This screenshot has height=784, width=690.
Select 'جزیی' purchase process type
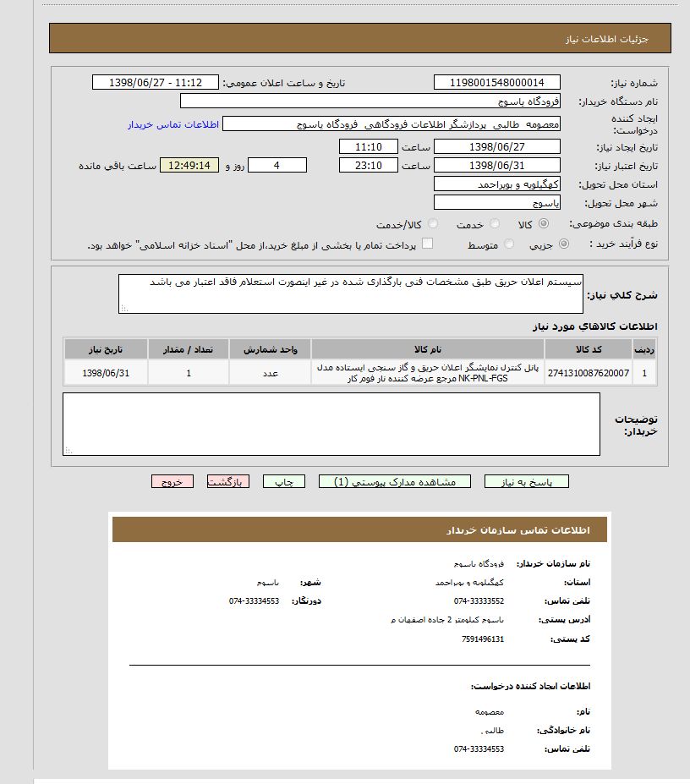point(564,244)
